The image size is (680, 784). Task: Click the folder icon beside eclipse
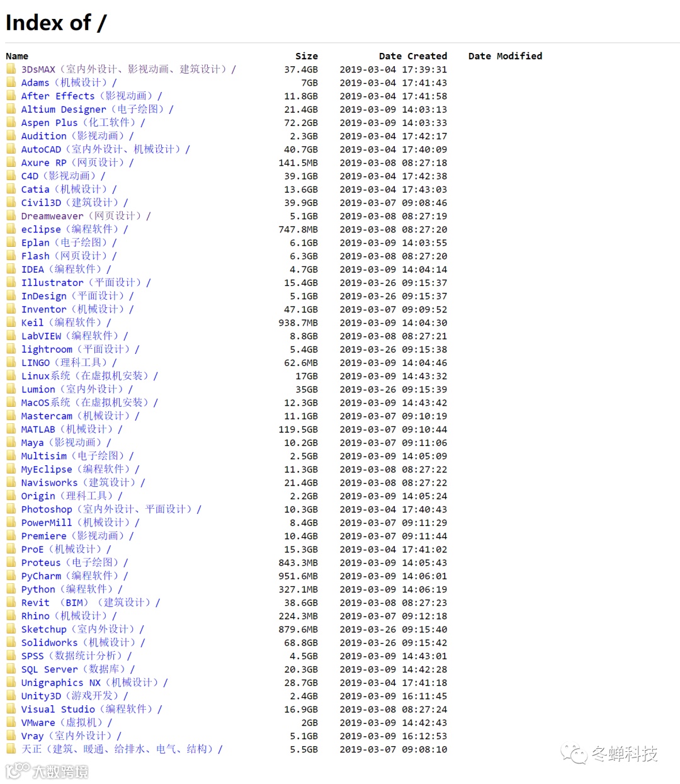tap(11, 229)
